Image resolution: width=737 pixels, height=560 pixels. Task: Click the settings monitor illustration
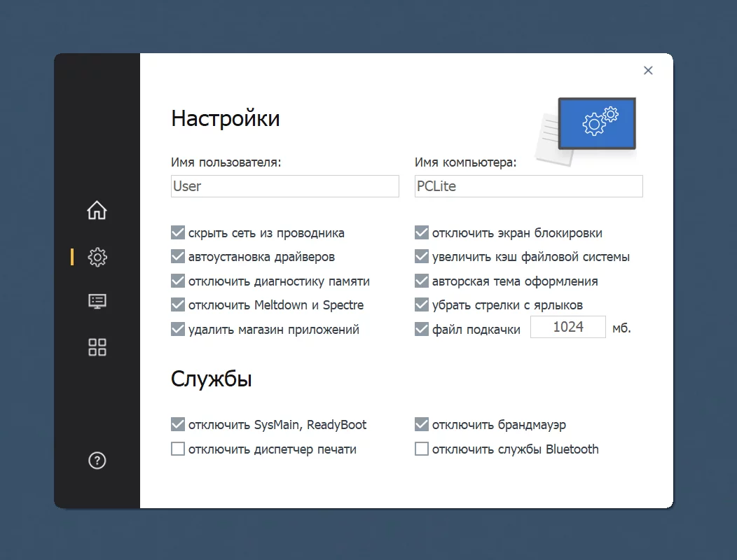point(587,129)
